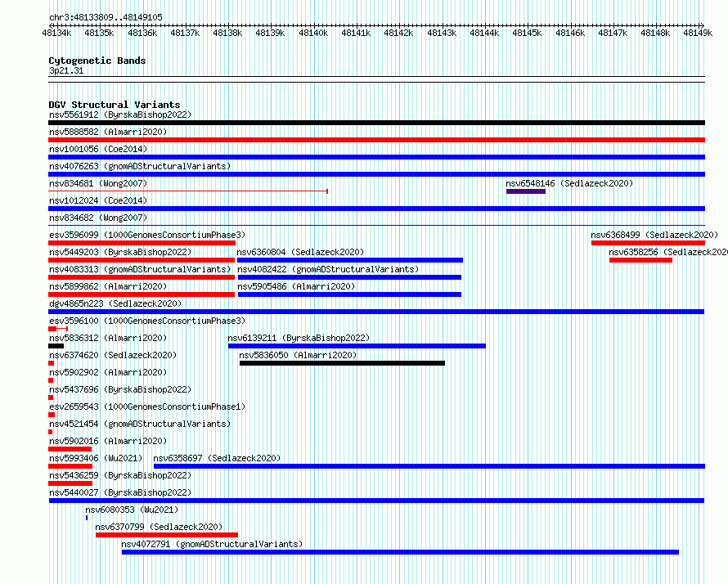Click the nsv6139211 (ByrskaBishop2022) label
Image resolution: width=728 pixels, height=584 pixels.
[x=299, y=338]
